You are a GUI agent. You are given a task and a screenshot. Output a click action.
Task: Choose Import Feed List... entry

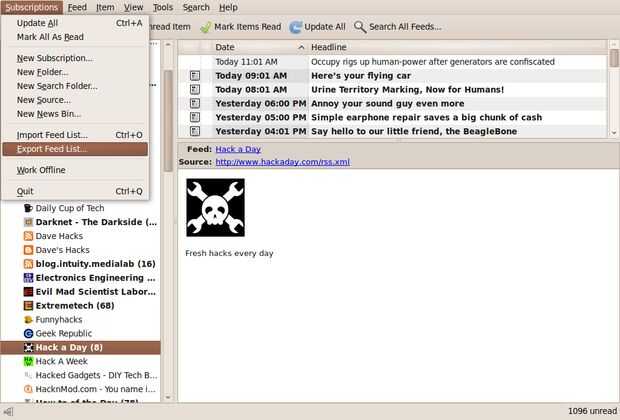[75, 135]
